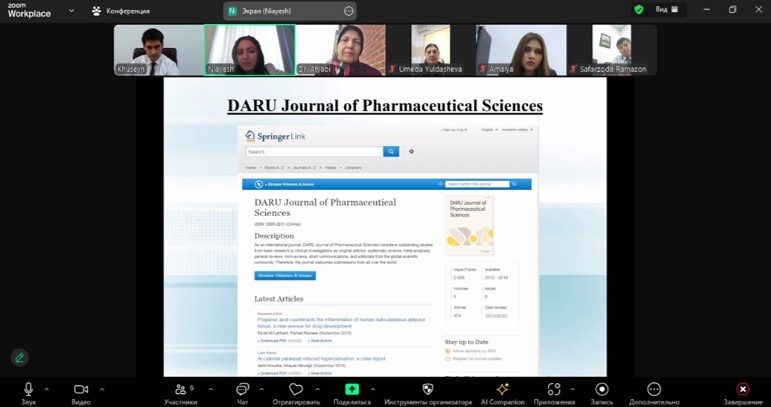Click the green annotation pencil button
The image size is (771, 407).
pos(19,357)
